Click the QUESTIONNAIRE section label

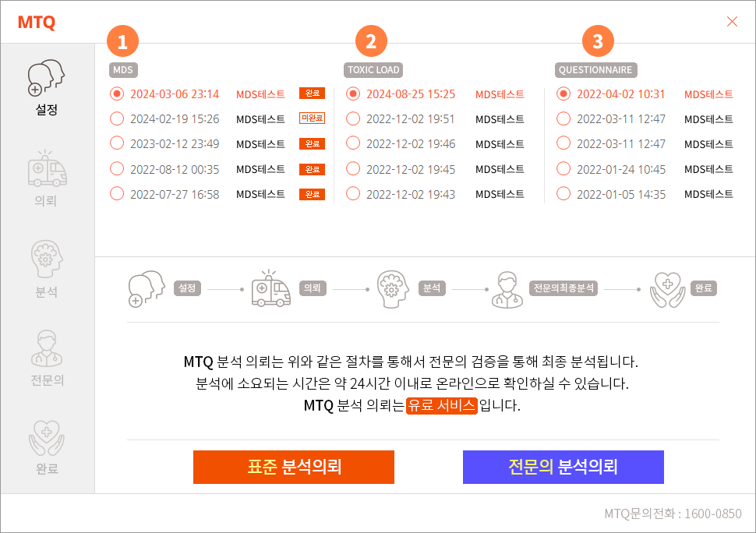595,70
